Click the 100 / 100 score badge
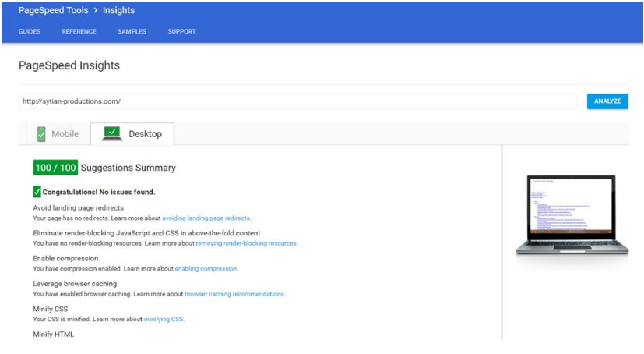The height and width of the screenshot is (354, 644). coord(55,168)
